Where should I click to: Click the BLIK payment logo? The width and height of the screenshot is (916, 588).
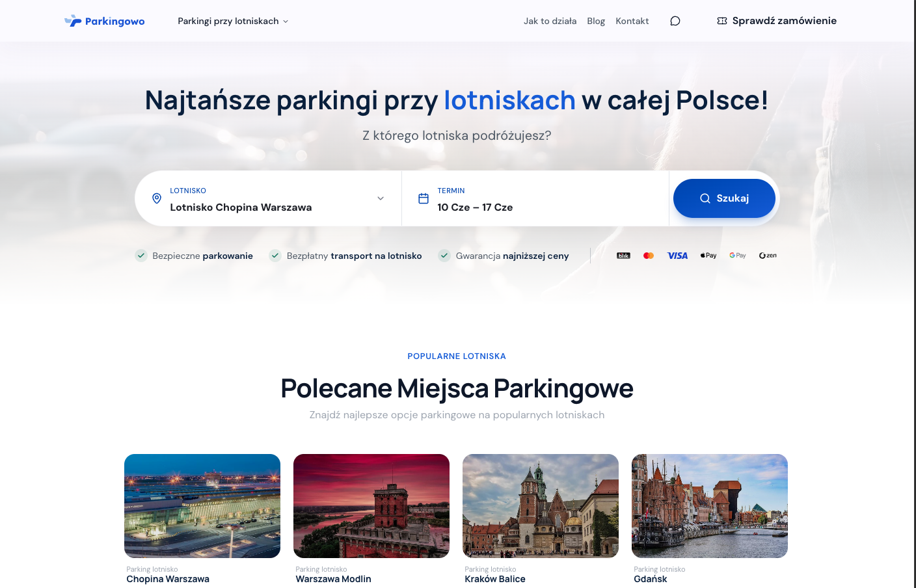pyautogui.click(x=623, y=256)
